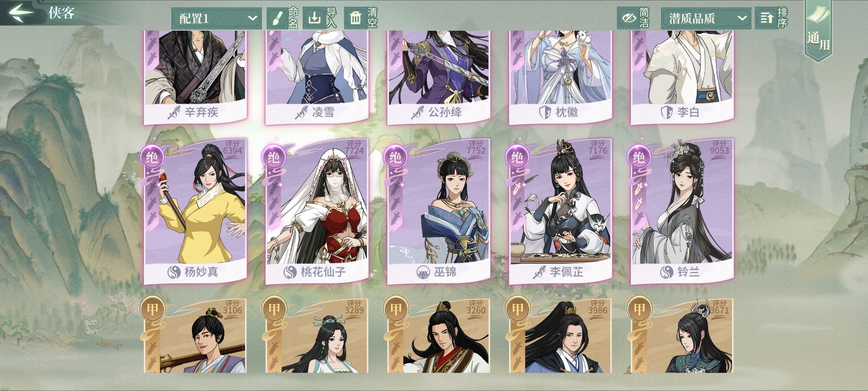Click the shield icon beside 李白
Viewport: 868px width, 391px height.
tap(667, 112)
